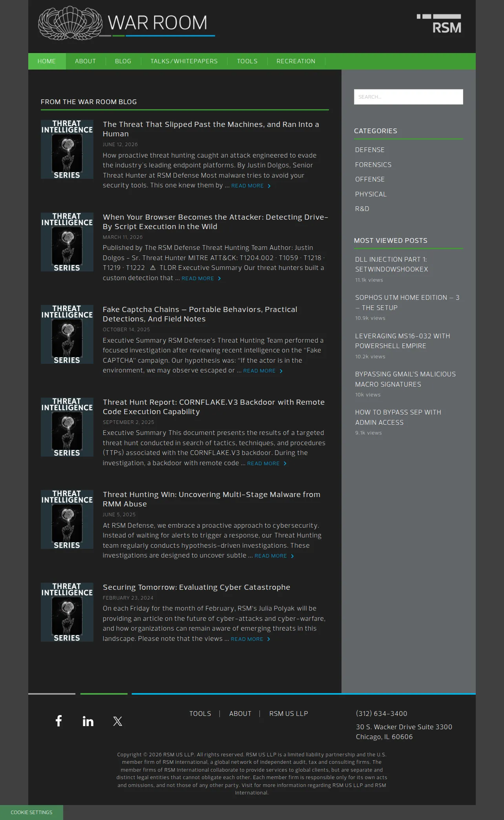The height and width of the screenshot is (820, 504).
Task: Click the 'OCTOBER 14, 2025' post date
Action: click(126, 330)
